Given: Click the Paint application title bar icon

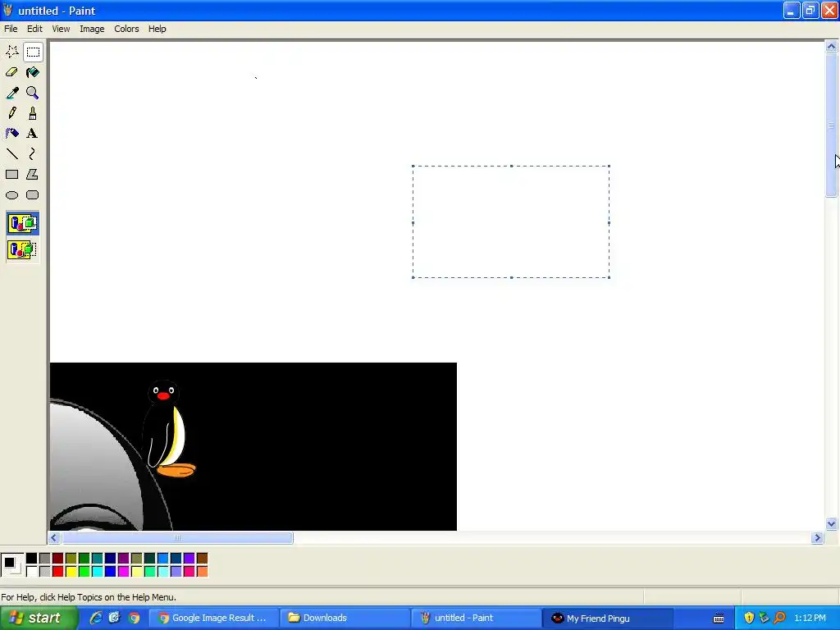Looking at the screenshot, I should 7,10.
